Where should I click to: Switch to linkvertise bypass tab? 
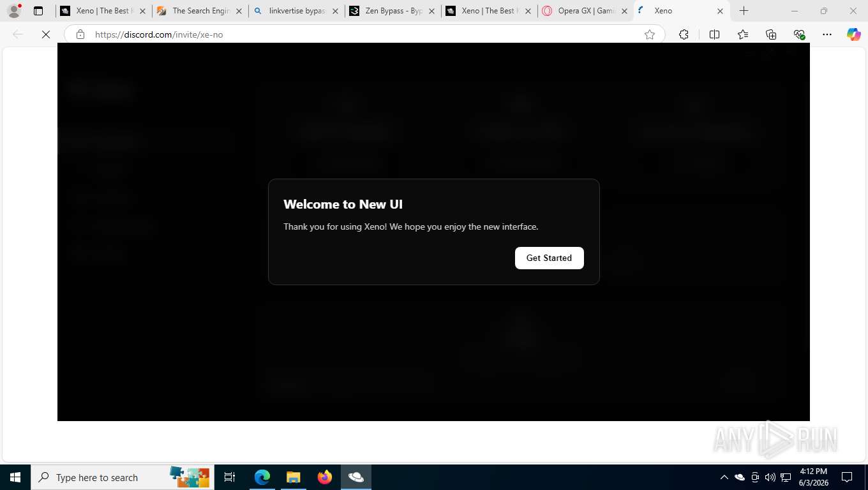point(297,11)
